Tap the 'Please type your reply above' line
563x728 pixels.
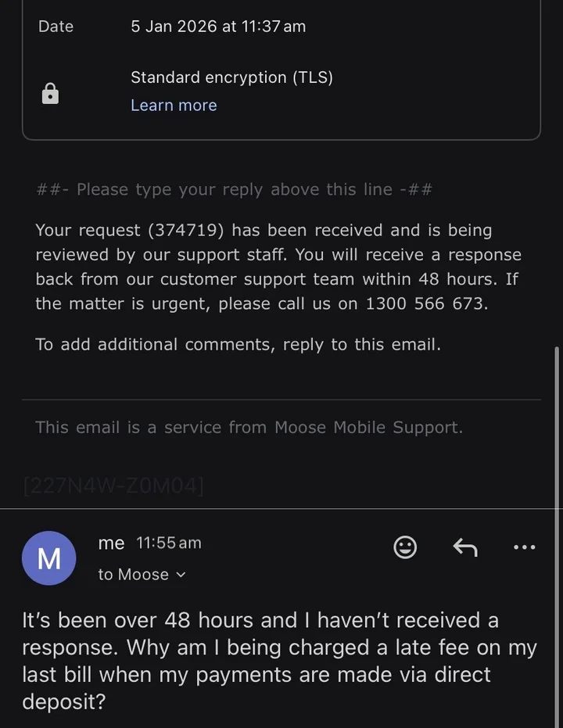[234, 189]
